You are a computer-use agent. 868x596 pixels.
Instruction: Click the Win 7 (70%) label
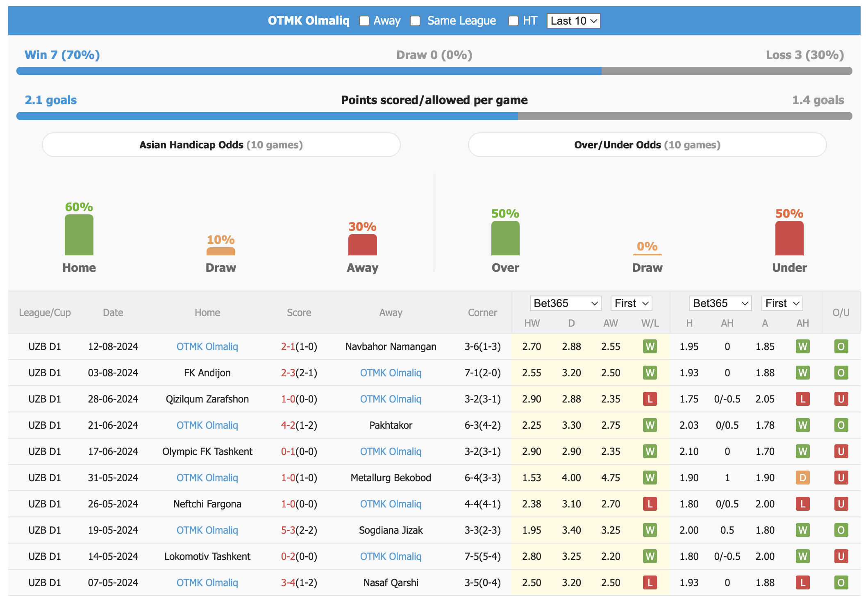coord(62,55)
